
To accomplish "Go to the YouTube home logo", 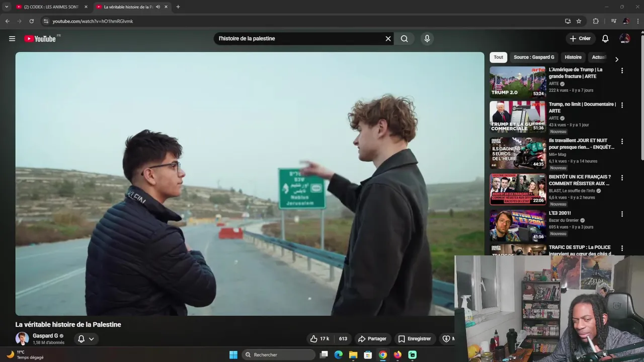I will point(40,39).
